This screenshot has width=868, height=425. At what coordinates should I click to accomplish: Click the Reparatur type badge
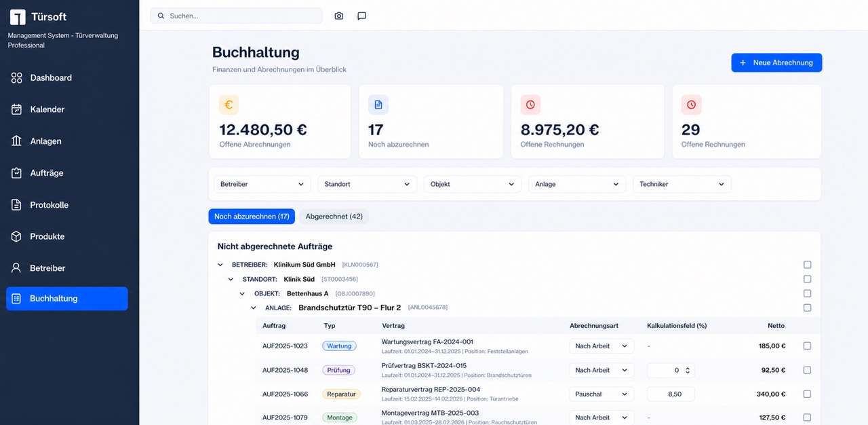click(x=341, y=394)
